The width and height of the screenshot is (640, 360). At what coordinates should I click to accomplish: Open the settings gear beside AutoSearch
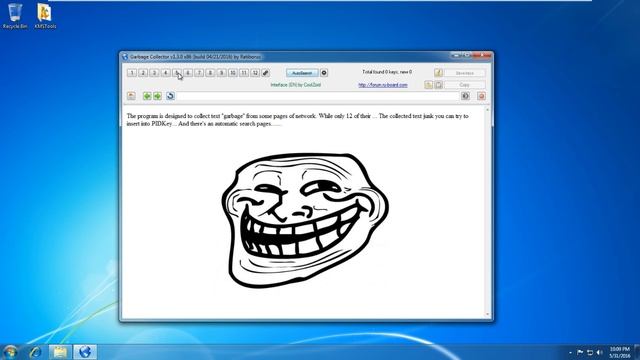(x=324, y=73)
